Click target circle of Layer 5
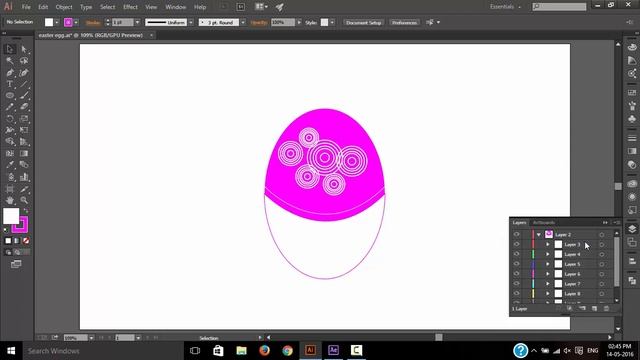 click(602, 264)
